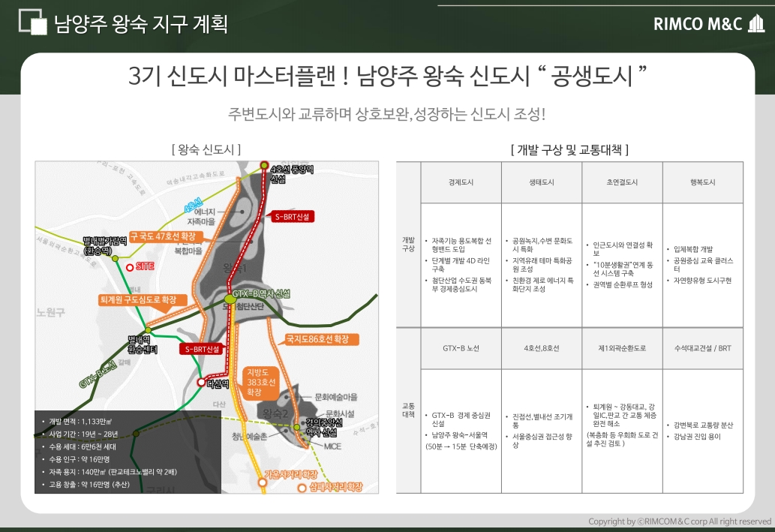Click the 별내역 환승센터 station dot

[148, 329]
